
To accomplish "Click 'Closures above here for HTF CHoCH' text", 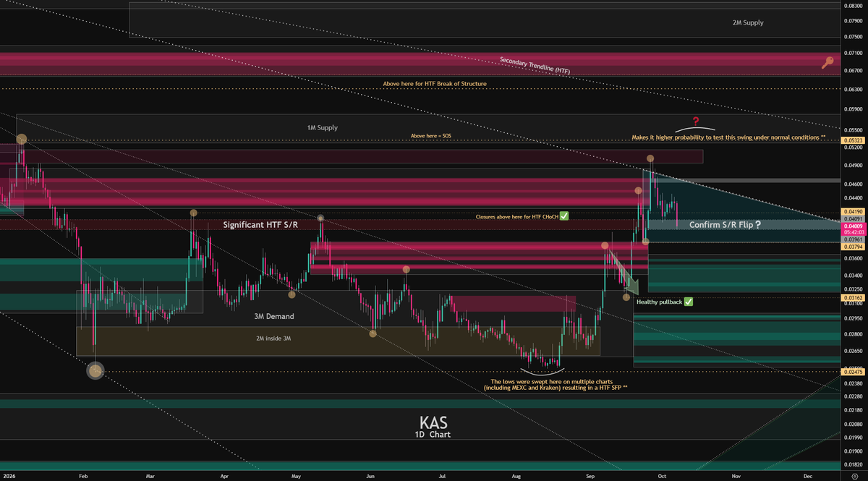I will [516, 216].
